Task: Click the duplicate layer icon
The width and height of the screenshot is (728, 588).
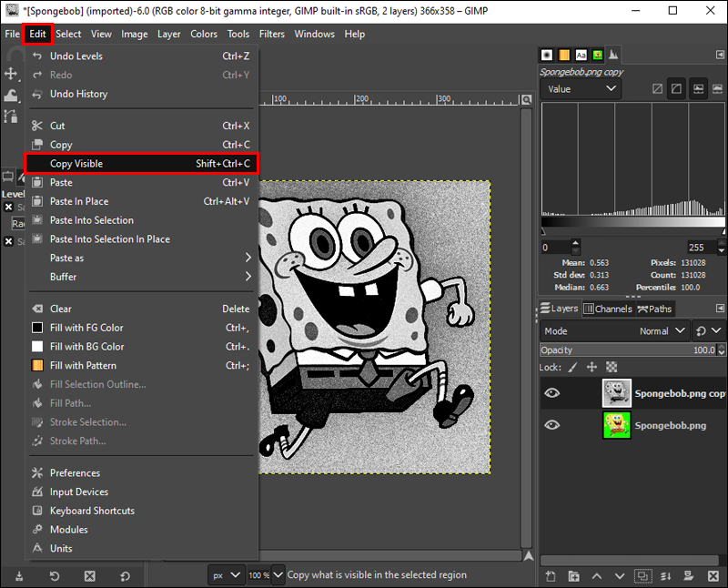Action: point(643,576)
